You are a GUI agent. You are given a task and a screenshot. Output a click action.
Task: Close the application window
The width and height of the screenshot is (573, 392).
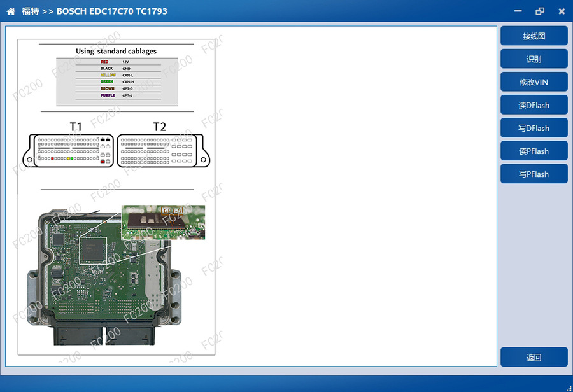tap(562, 11)
